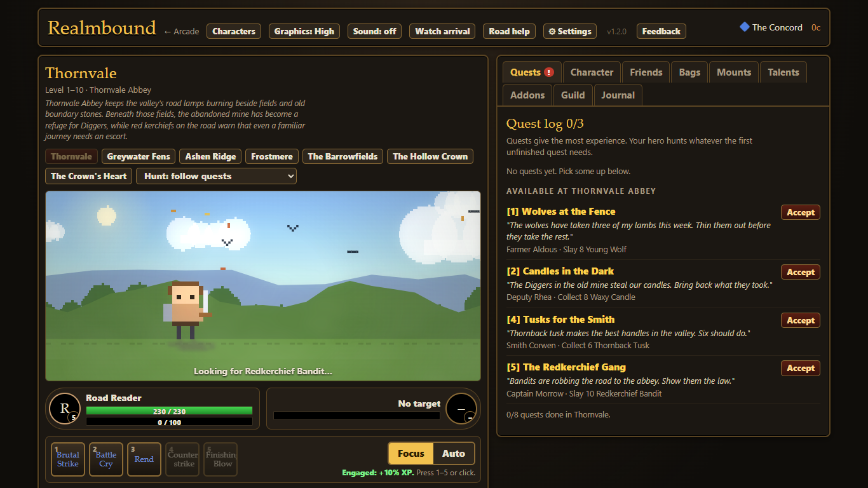
Task: Open the Hunt: follow quests dropdown
Action: [217, 176]
